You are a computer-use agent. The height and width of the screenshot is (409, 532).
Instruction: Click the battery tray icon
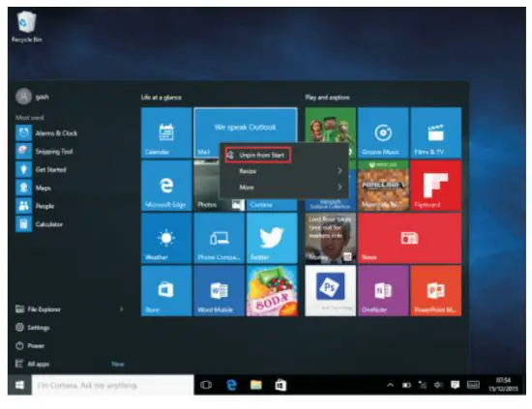click(x=406, y=385)
